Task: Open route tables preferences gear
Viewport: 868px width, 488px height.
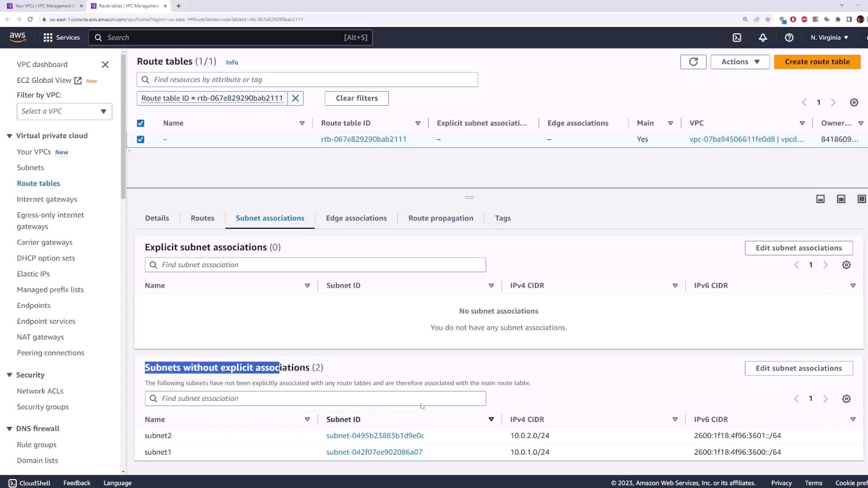Action: coord(854,103)
